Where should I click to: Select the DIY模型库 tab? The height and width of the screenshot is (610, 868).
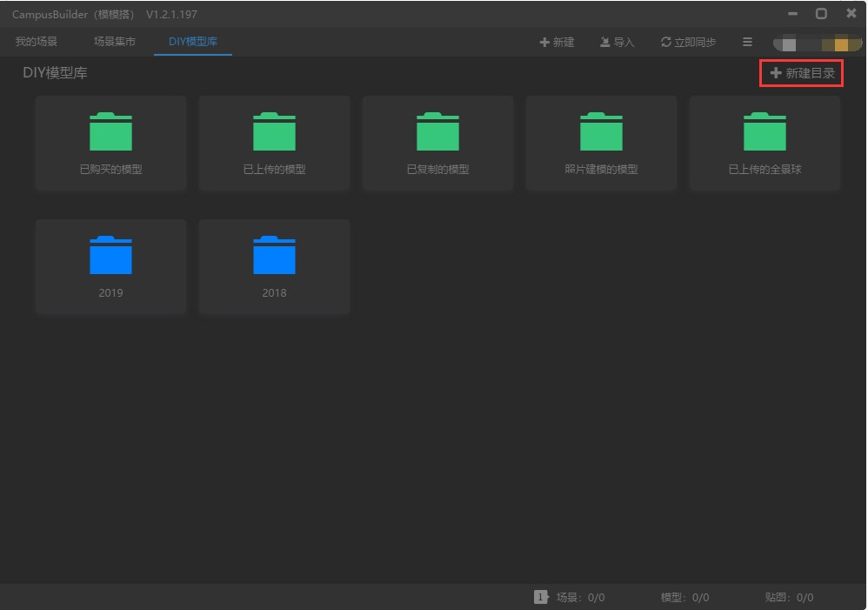[192, 42]
